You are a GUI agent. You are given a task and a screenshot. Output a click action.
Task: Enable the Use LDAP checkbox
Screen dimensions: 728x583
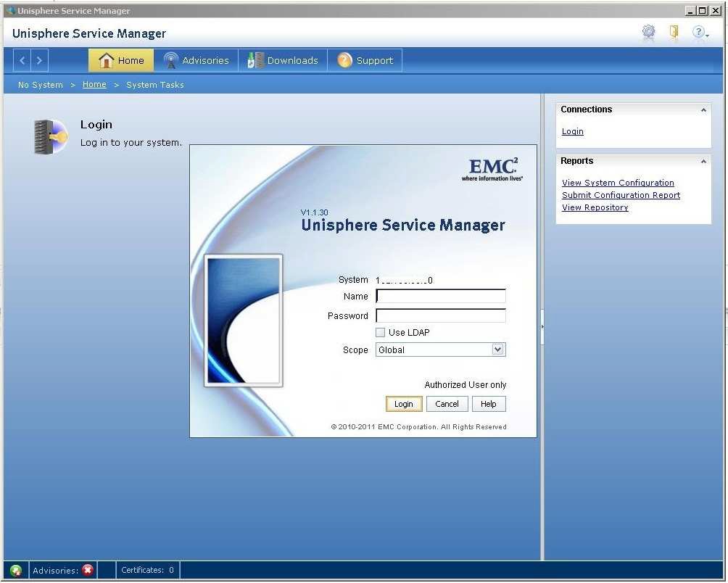tap(380, 332)
